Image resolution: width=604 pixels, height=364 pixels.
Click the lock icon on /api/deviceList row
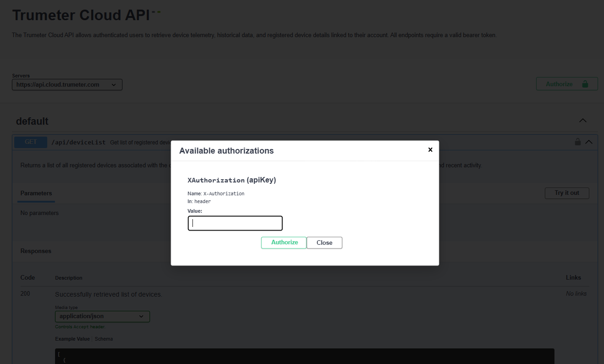click(578, 142)
